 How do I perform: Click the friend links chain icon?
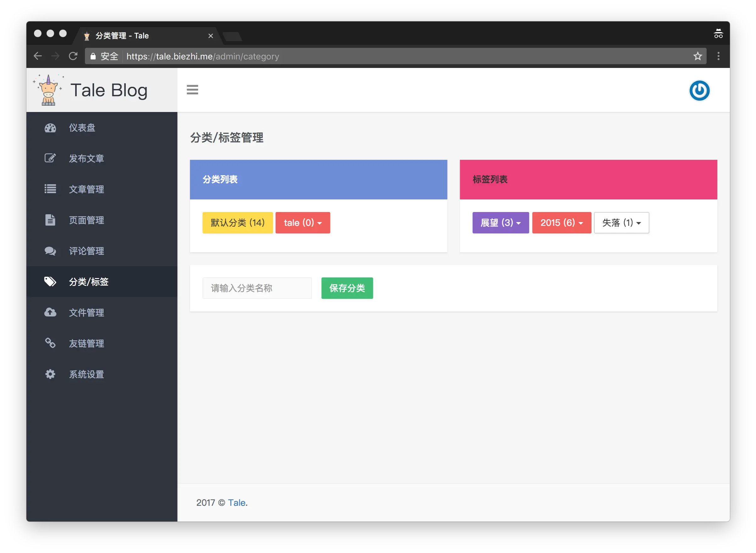point(50,343)
